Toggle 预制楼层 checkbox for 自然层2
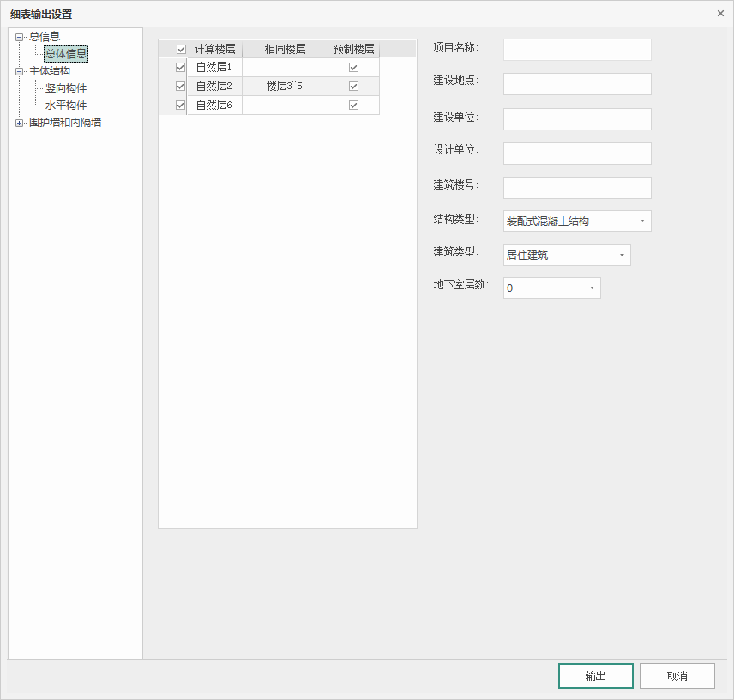Screen dimensions: 734x700 [x=354, y=86]
